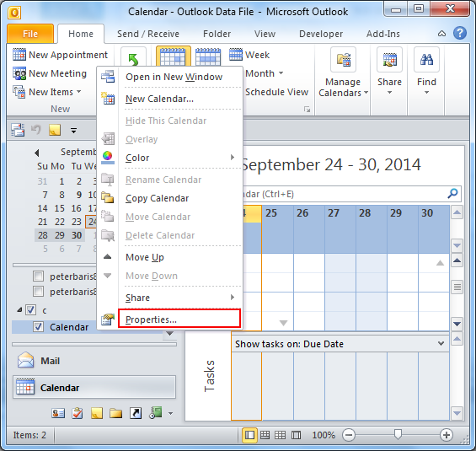Image resolution: width=476 pixels, height=451 pixels.
Task: Uncheck the Calendar checkbox in folder list
Action: 38,327
